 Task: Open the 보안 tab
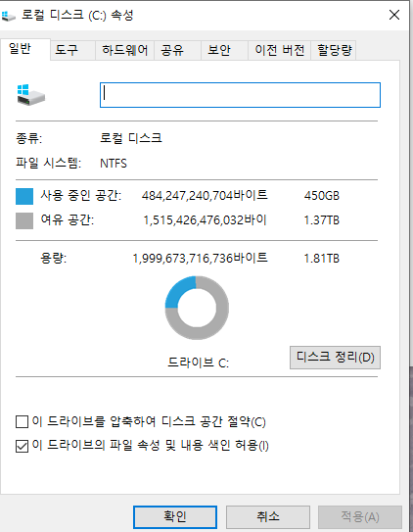[x=224, y=51]
